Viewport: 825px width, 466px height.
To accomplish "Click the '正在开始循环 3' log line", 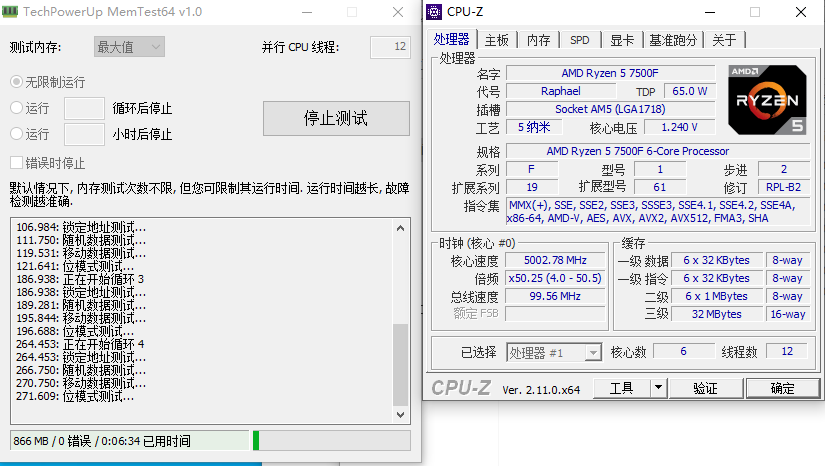I will tap(80, 279).
